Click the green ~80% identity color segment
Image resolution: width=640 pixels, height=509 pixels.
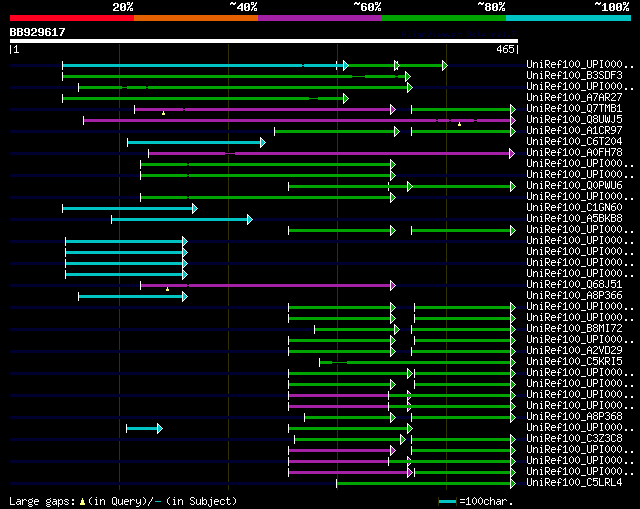pyautogui.click(x=444, y=18)
